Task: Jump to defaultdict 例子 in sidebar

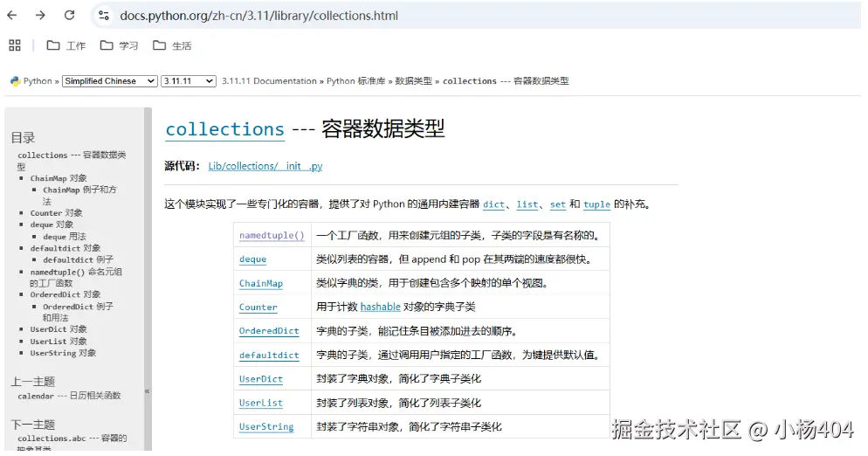Action: click(78, 259)
